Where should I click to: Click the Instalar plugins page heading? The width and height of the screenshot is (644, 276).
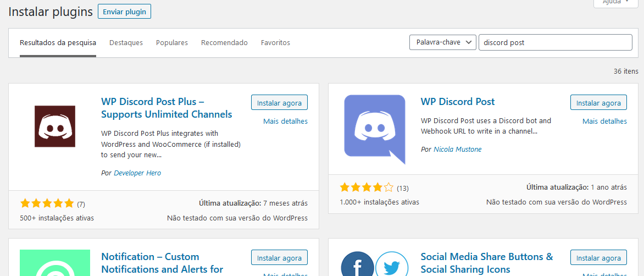(x=51, y=12)
